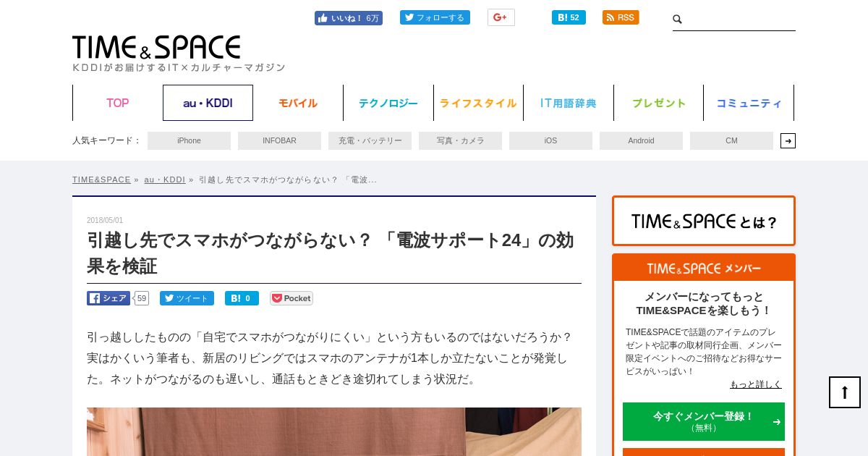Click the article date 2018/05/01

(x=105, y=220)
